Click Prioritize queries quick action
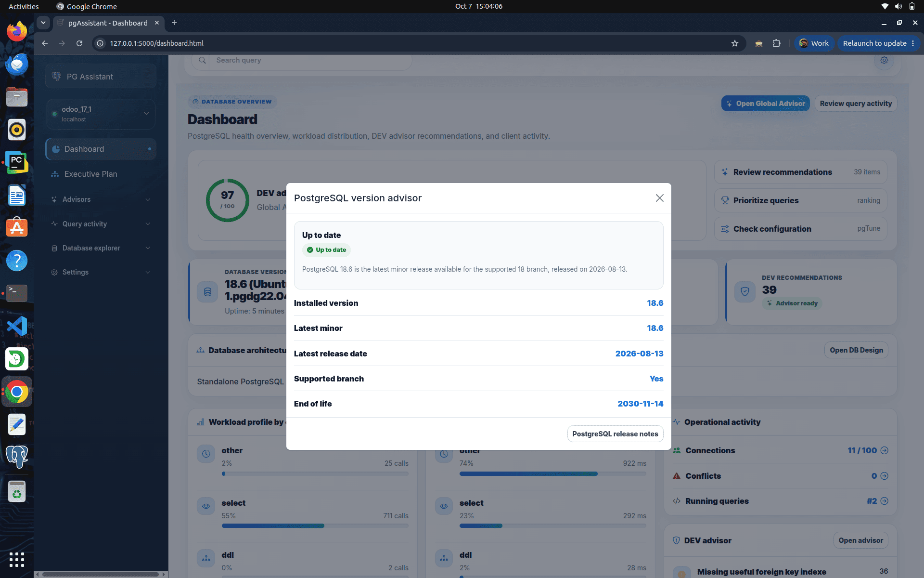 click(800, 200)
